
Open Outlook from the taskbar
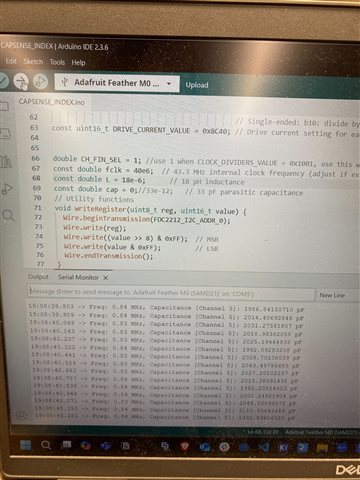pos(204,446)
